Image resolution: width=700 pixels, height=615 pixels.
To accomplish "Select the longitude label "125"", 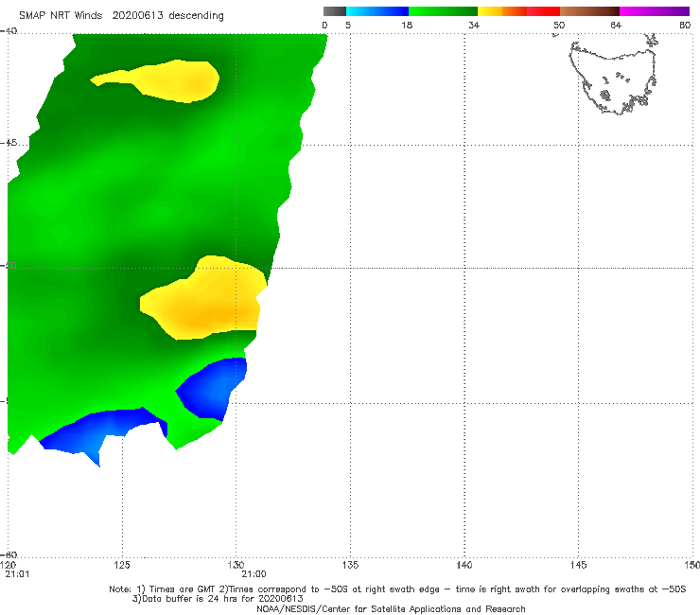I will pos(122,565).
